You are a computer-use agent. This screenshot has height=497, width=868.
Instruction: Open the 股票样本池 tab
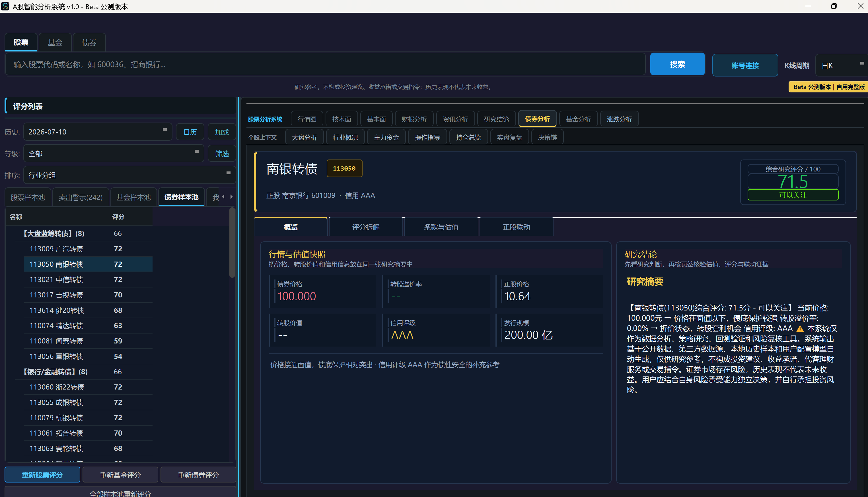click(x=28, y=197)
